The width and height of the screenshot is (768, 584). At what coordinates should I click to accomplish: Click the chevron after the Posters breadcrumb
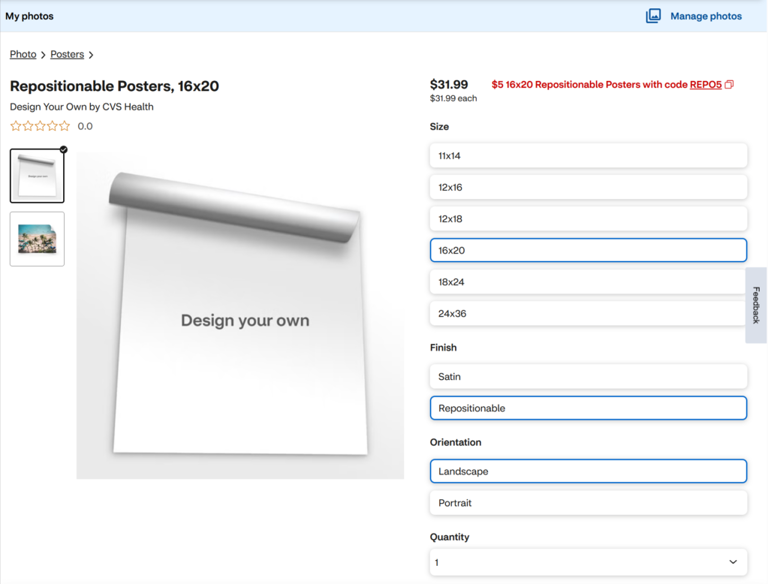[91, 55]
